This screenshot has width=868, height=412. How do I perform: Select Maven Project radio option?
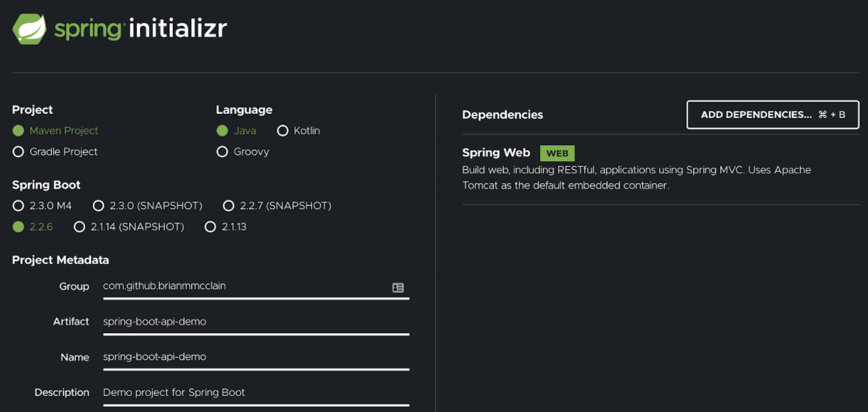(19, 131)
